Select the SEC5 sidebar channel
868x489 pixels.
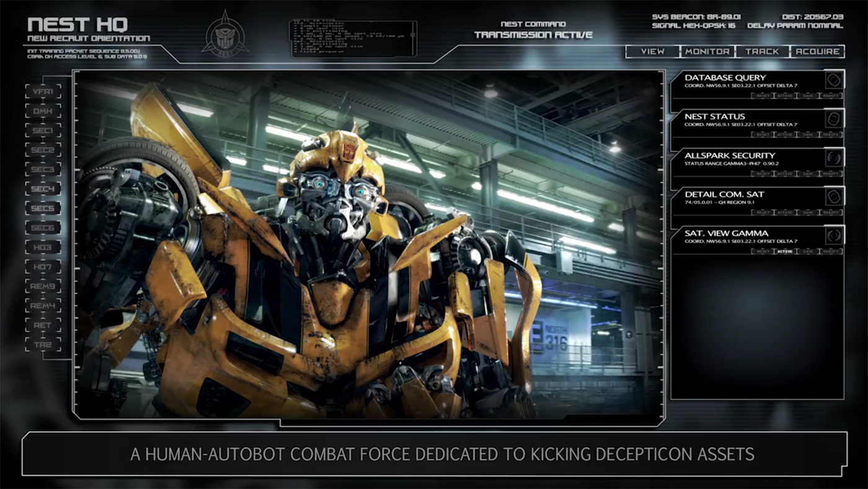43,209
